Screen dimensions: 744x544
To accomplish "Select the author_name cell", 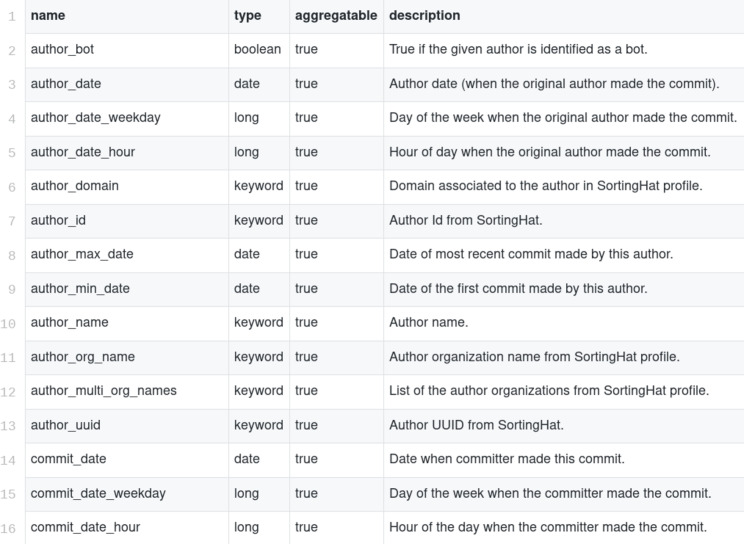I will click(x=69, y=322).
